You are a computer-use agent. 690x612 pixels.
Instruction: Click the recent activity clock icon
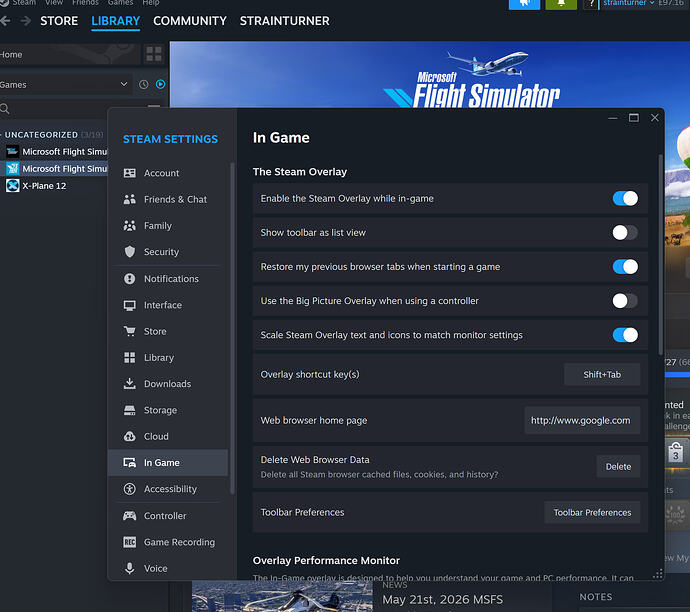coord(143,84)
